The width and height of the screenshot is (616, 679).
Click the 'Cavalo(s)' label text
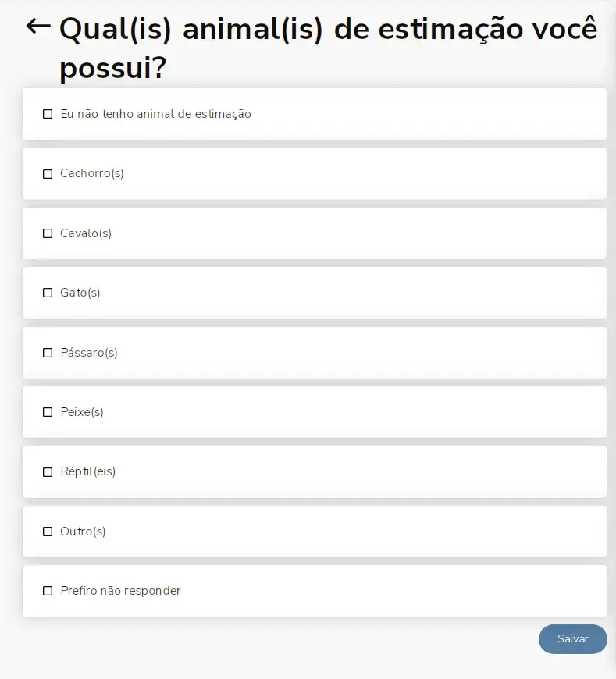pyautogui.click(x=86, y=233)
